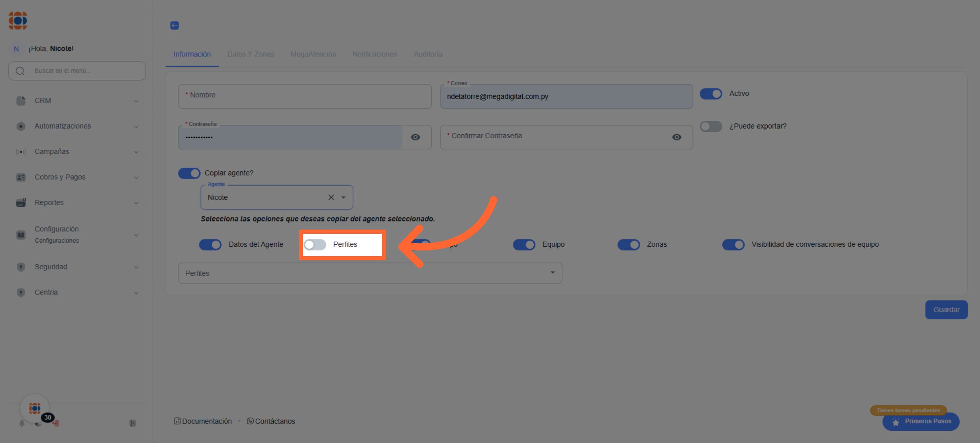
Task: Turn off the Zonas copy toggle
Action: [x=628, y=245]
